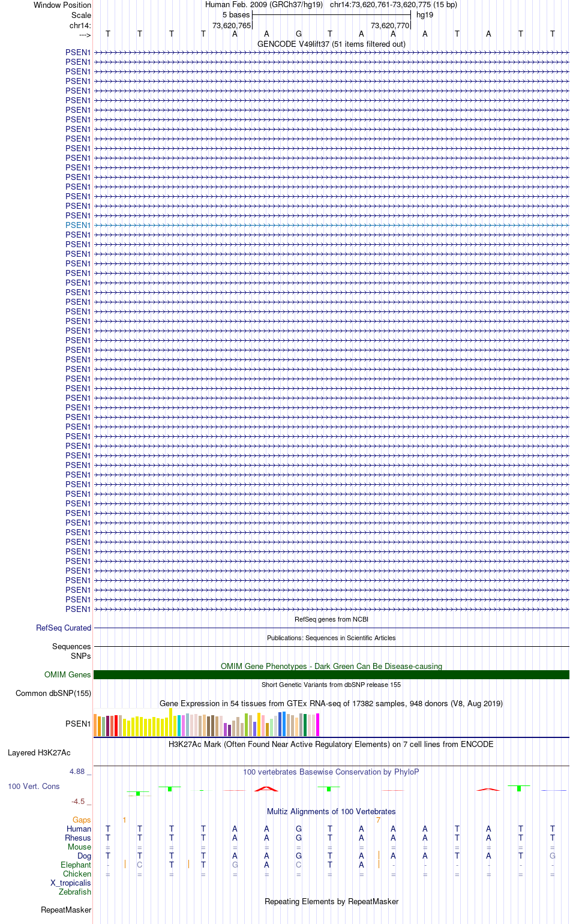Click the magenta last bar in GTEx chart
This screenshot has height=924, width=570.
coord(317,725)
